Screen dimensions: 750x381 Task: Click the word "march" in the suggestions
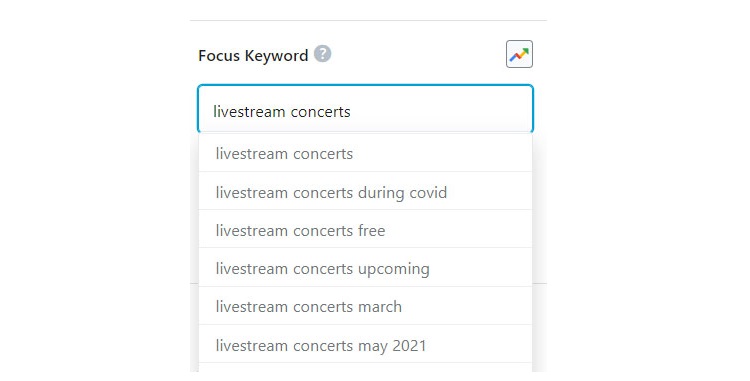coord(380,306)
